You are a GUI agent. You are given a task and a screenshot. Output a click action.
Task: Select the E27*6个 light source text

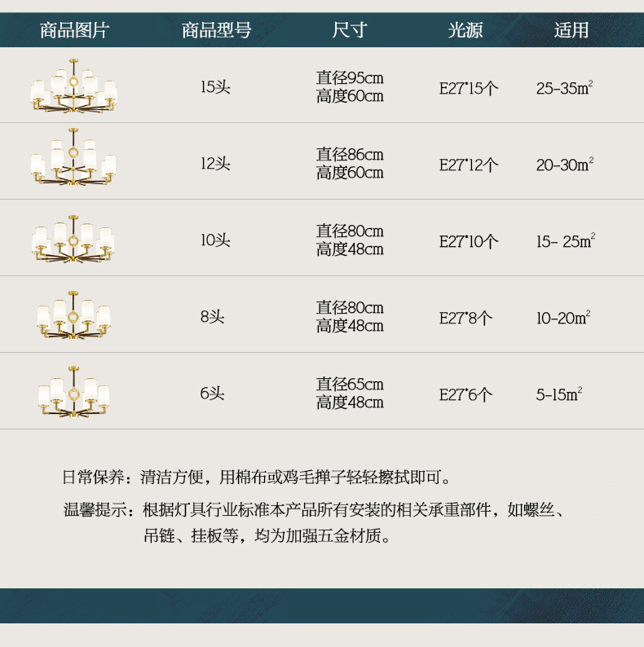point(465,394)
